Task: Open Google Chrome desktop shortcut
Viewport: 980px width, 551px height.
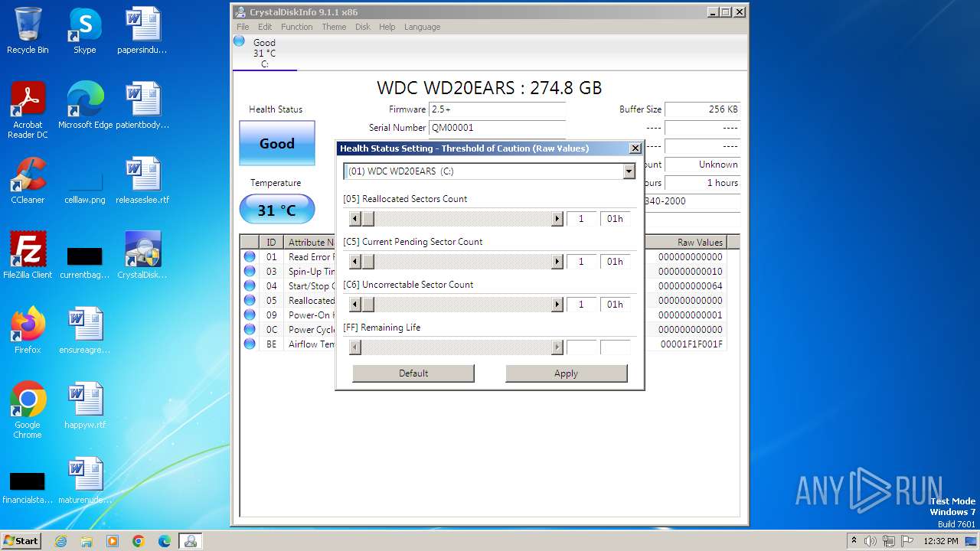Action: 28,410
